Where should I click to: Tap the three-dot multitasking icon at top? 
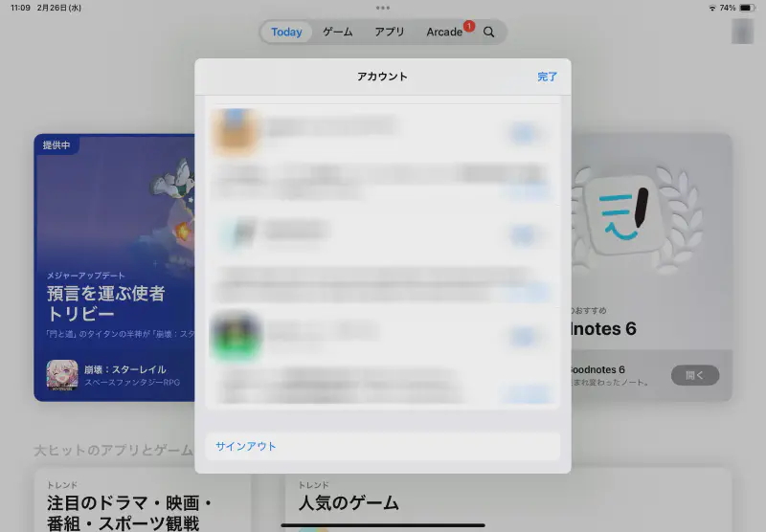click(x=383, y=7)
